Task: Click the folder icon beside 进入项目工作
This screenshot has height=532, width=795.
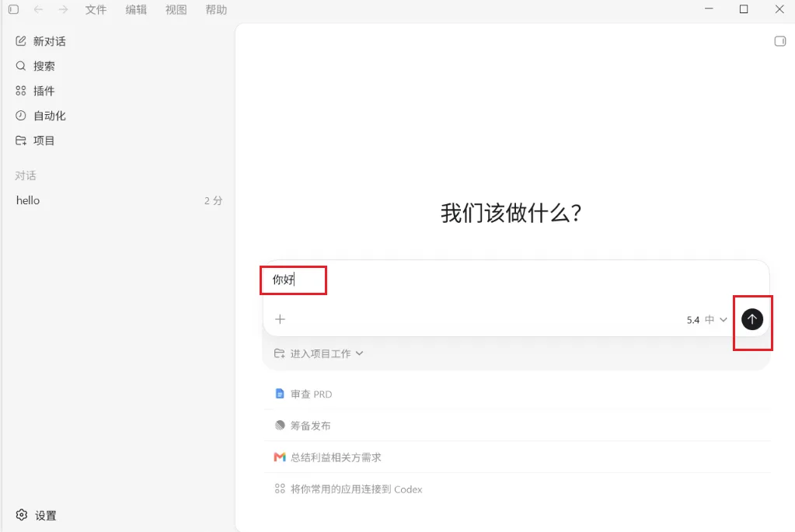Action: coord(279,353)
